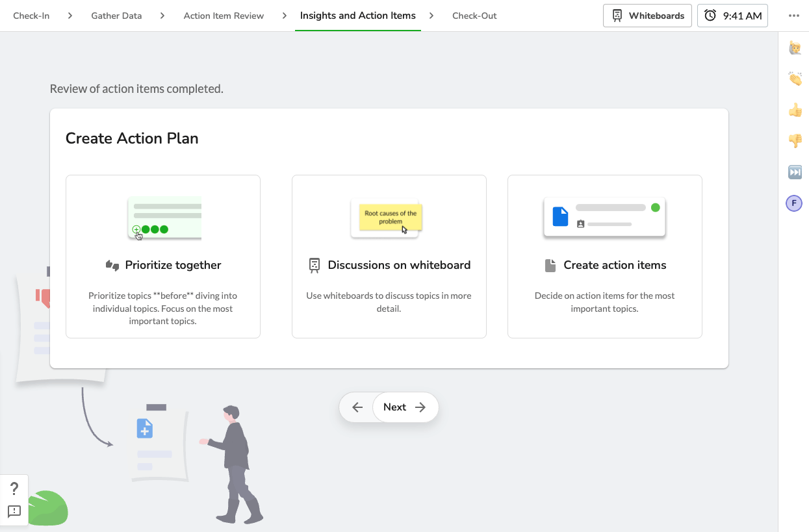This screenshot has width=809, height=532.
Task: Send the clapping hands reaction
Action: [794, 79]
